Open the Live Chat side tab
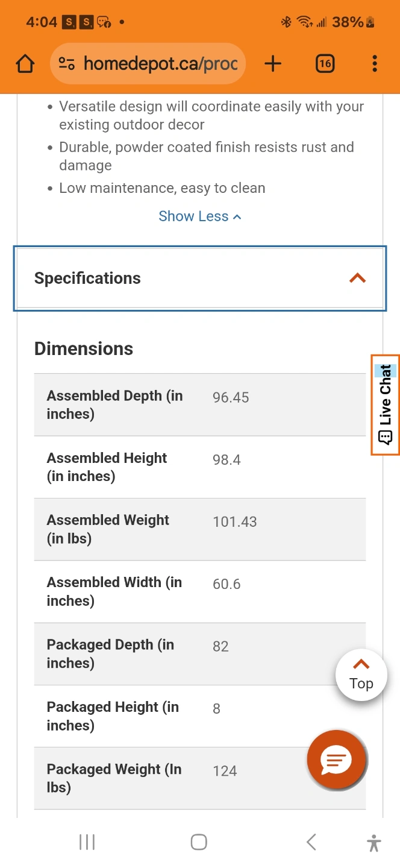 click(385, 404)
